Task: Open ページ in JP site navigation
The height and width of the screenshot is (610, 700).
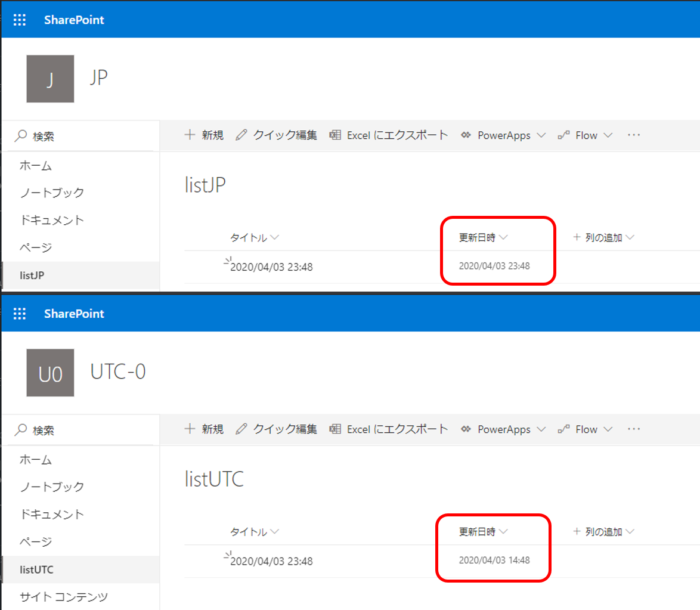Action: click(36, 247)
